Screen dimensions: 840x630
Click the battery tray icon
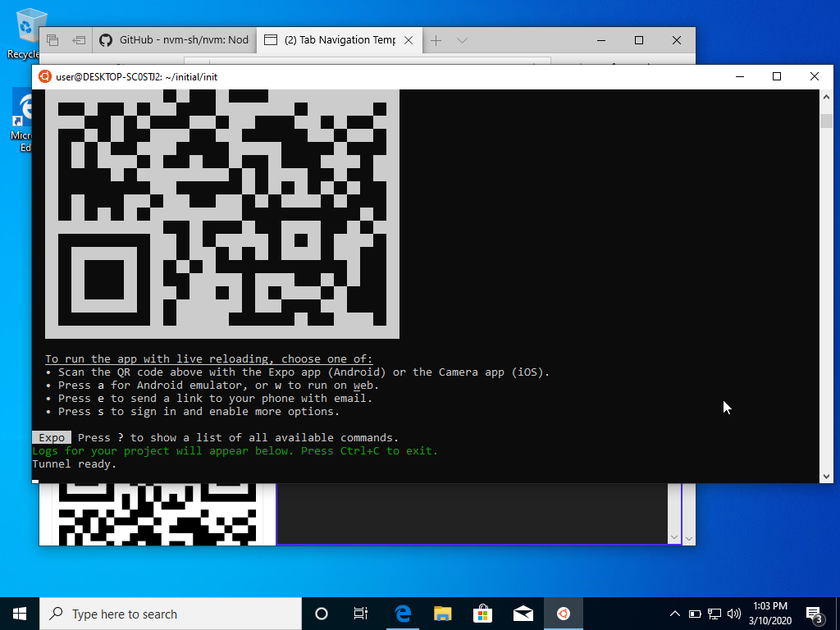(x=695, y=614)
